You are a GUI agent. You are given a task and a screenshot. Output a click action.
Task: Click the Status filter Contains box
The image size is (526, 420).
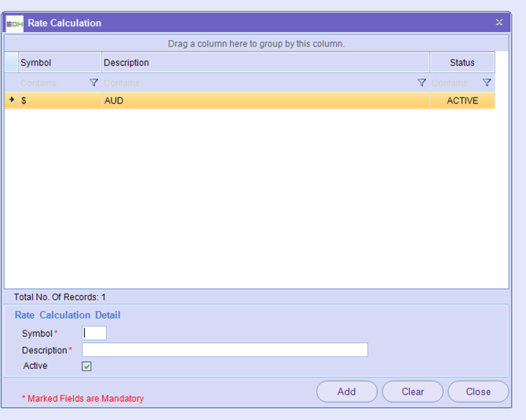point(455,82)
